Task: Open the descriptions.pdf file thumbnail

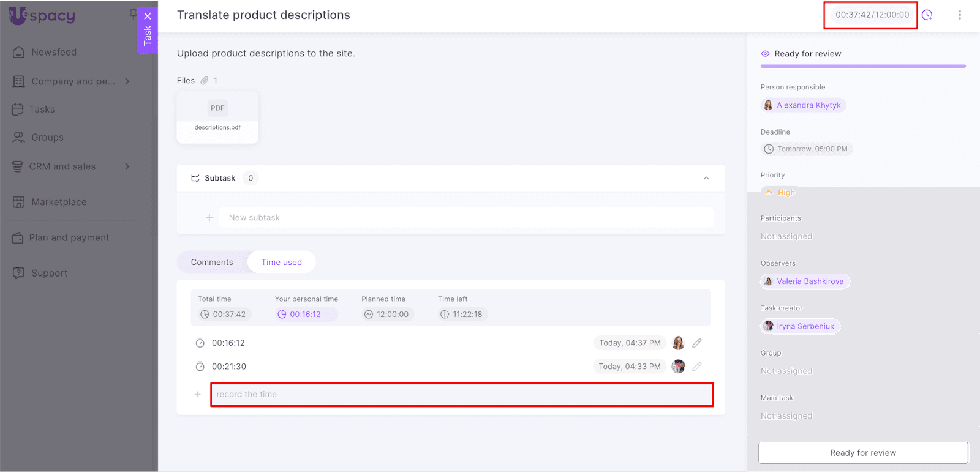Action: [217, 117]
